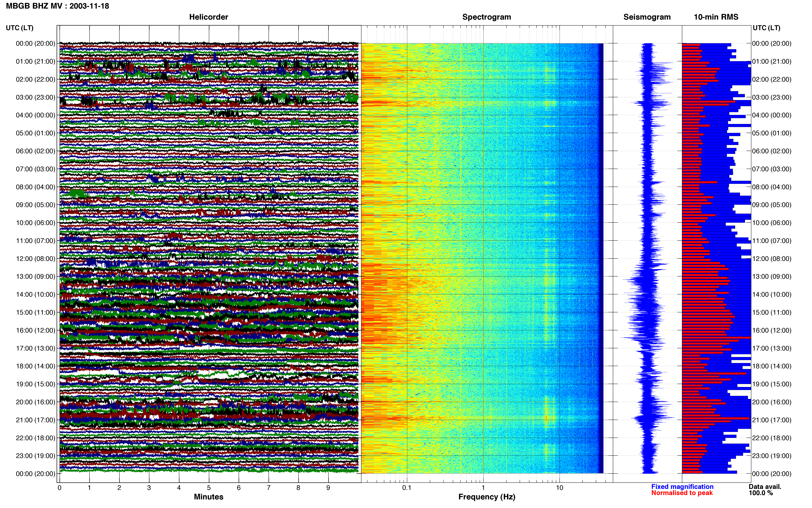812x508 pixels.
Task: Click helicorder minute tick label '0'
Action: point(59,488)
